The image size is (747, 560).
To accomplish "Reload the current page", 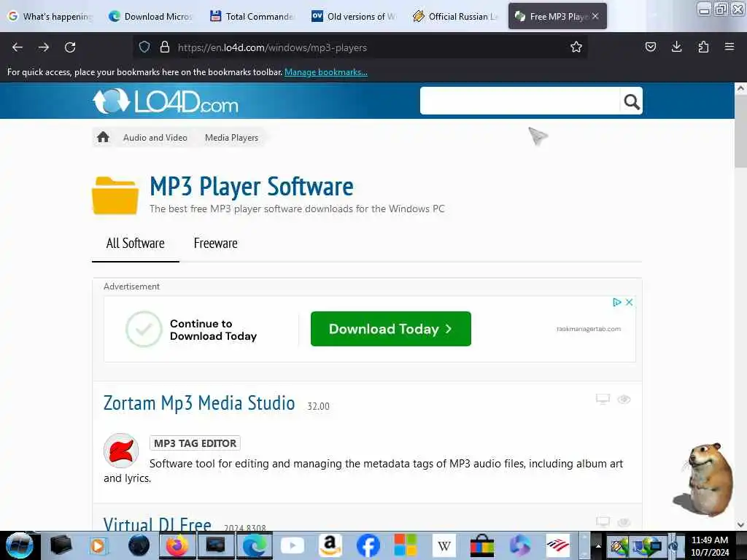I will [70, 47].
